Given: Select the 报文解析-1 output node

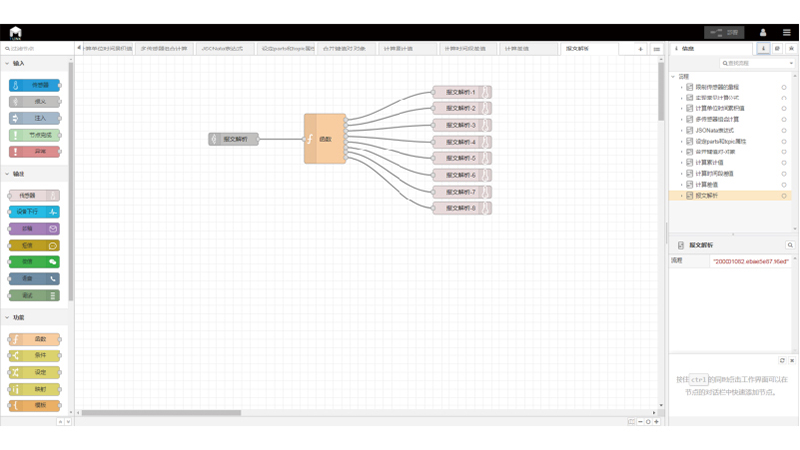Looking at the screenshot, I should coord(461,92).
